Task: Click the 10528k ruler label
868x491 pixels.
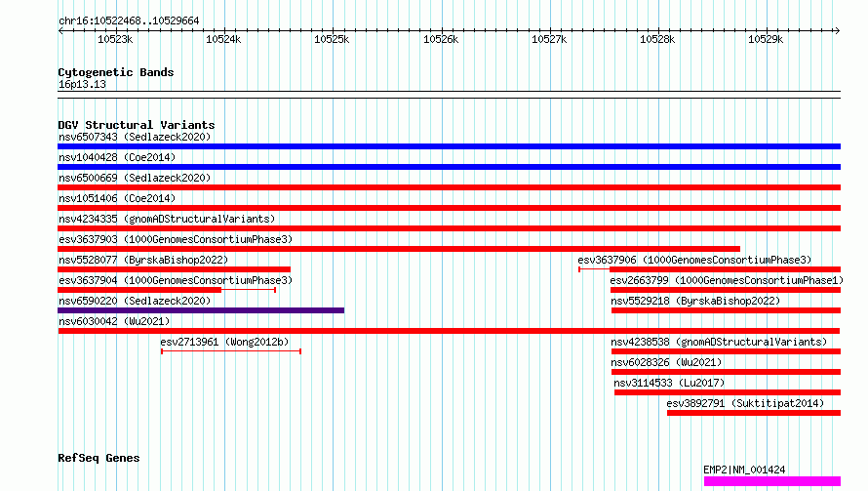Action: (657, 39)
